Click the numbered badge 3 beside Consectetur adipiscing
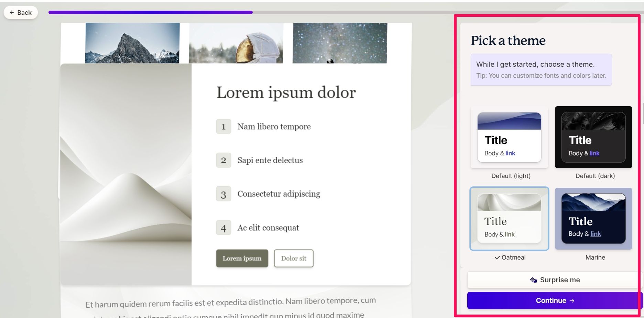The height and width of the screenshot is (318, 644). point(223,194)
